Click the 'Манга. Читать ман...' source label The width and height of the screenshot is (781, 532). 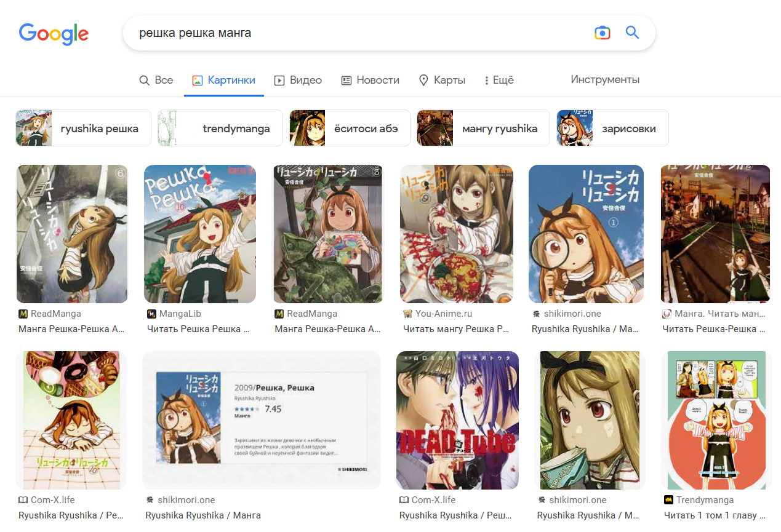point(720,314)
